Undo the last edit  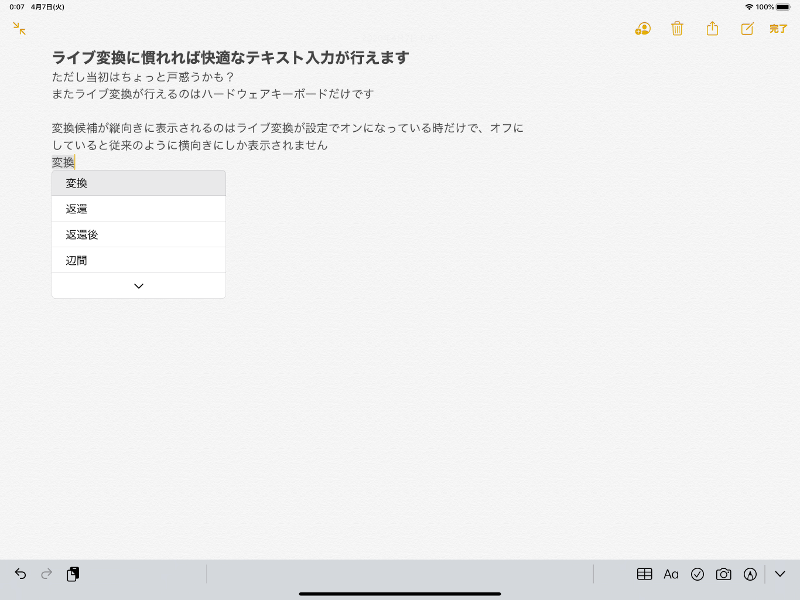20,574
